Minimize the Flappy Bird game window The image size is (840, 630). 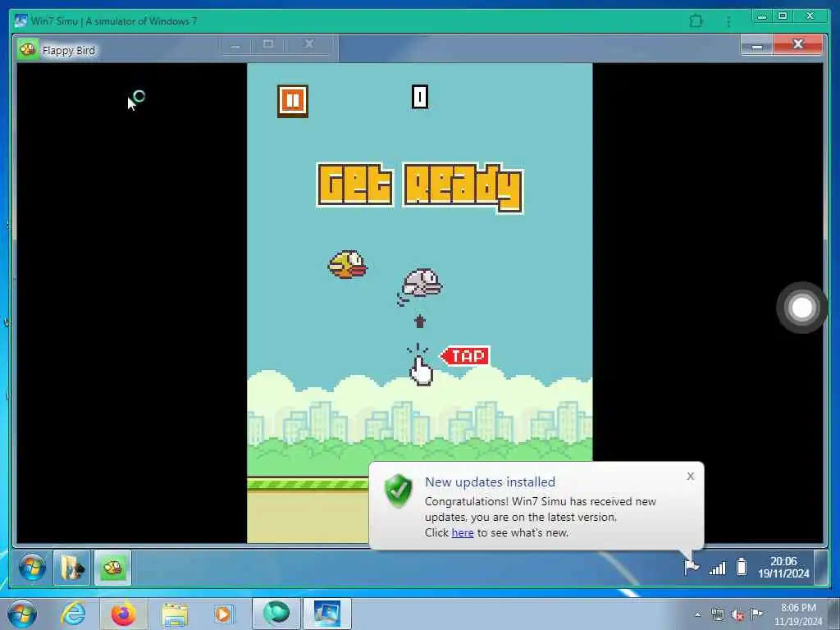click(756, 46)
